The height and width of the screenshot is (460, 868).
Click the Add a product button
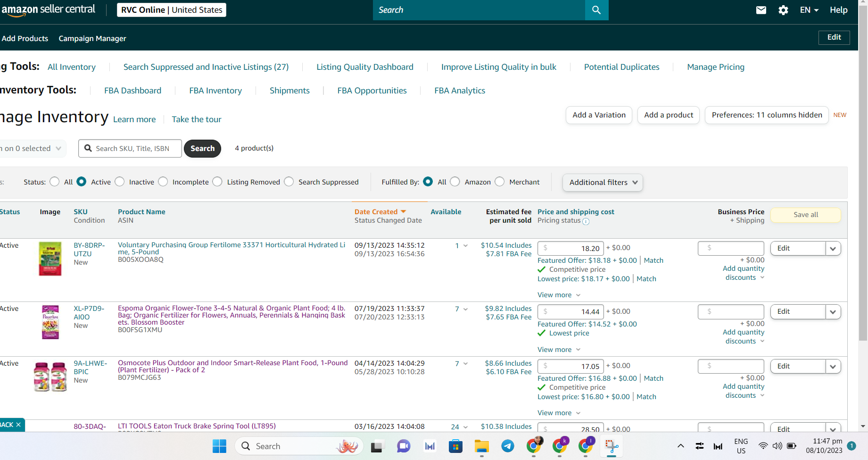point(669,115)
